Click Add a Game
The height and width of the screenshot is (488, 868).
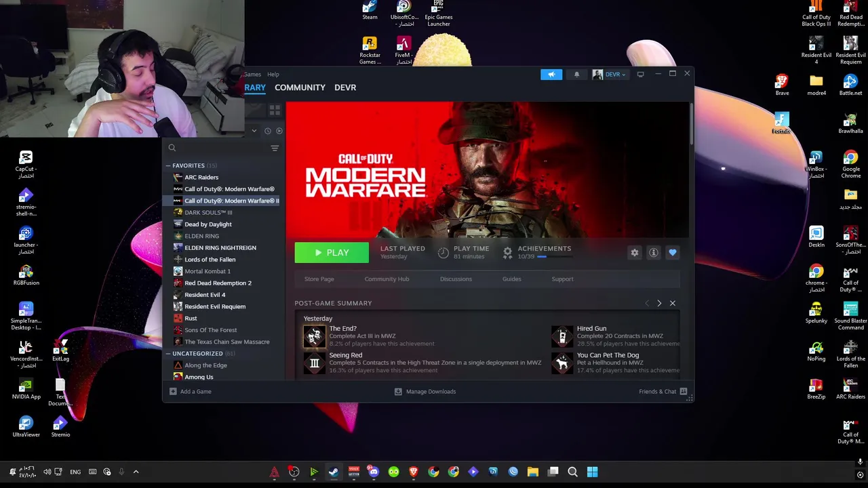[x=191, y=391]
